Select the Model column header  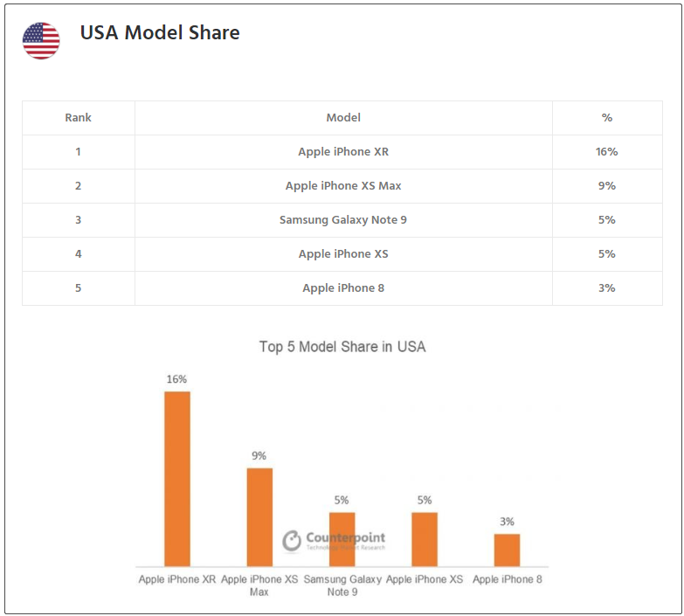coord(343,118)
